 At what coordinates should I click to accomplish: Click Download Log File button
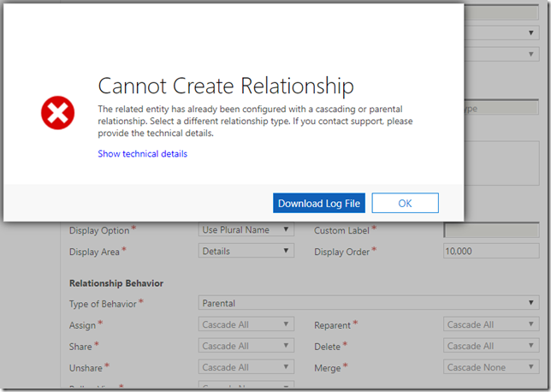319,203
